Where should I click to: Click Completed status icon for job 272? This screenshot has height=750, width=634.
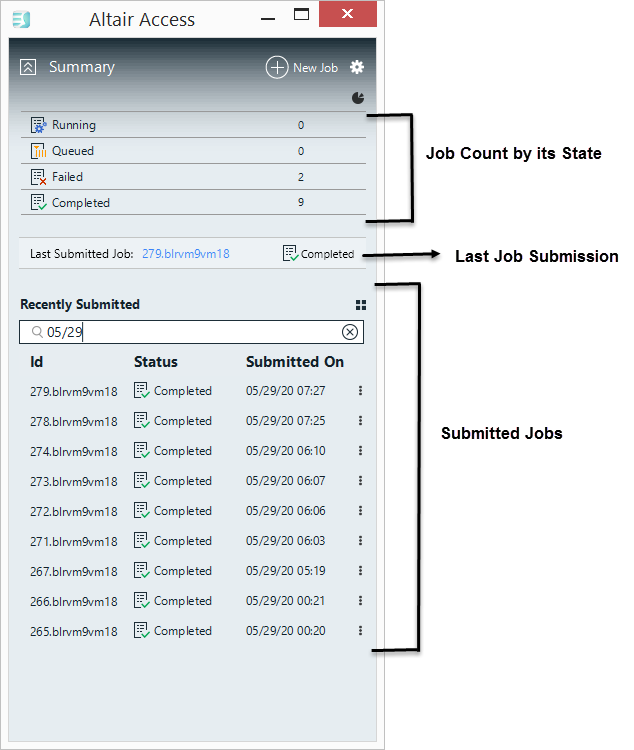[x=142, y=510]
